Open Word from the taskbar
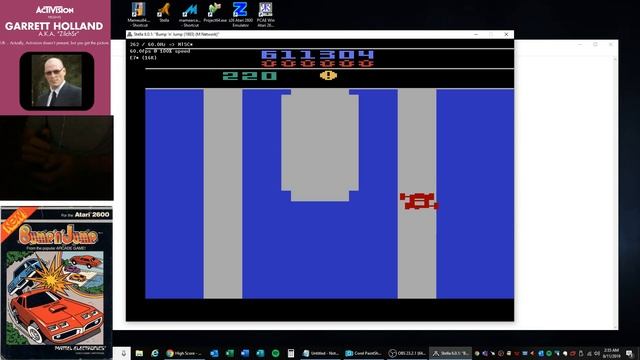The height and width of the screenshot is (360, 640). 244,353
